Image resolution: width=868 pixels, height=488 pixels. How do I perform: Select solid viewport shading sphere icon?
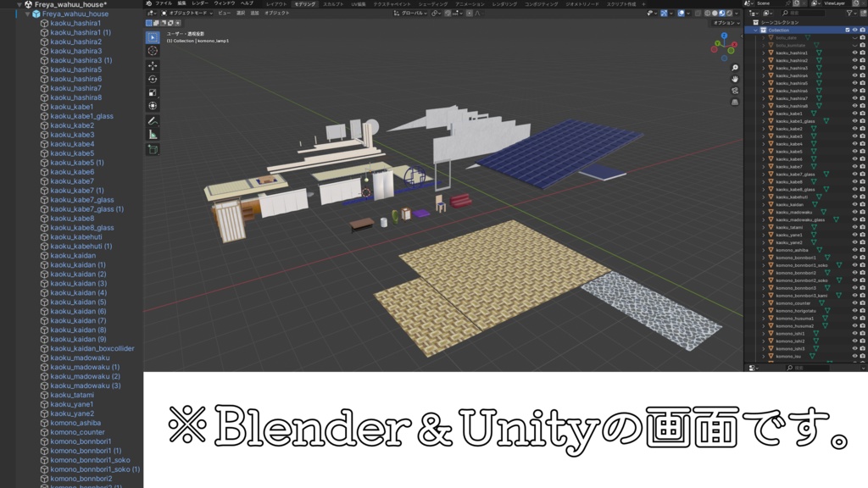coord(715,13)
